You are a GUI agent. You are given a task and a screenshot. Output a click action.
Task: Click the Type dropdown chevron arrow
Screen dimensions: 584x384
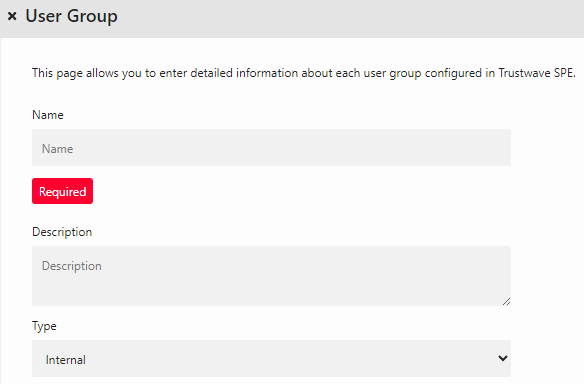(x=503, y=358)
